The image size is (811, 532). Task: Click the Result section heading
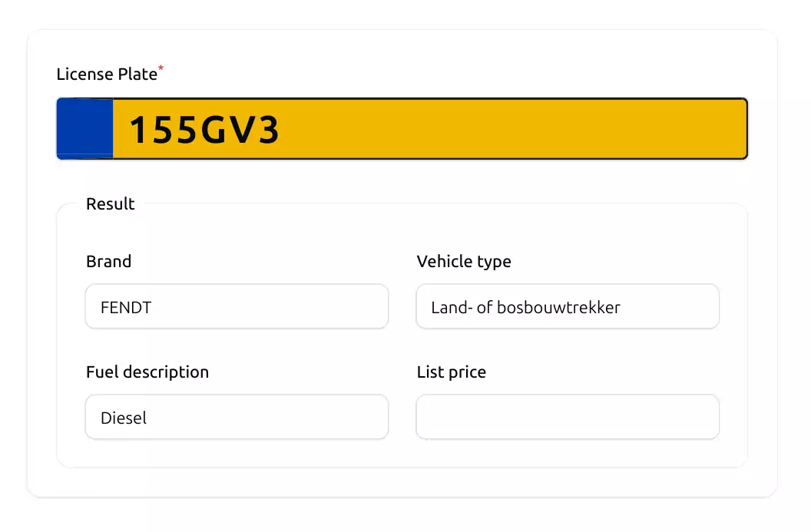coord(110,203)
